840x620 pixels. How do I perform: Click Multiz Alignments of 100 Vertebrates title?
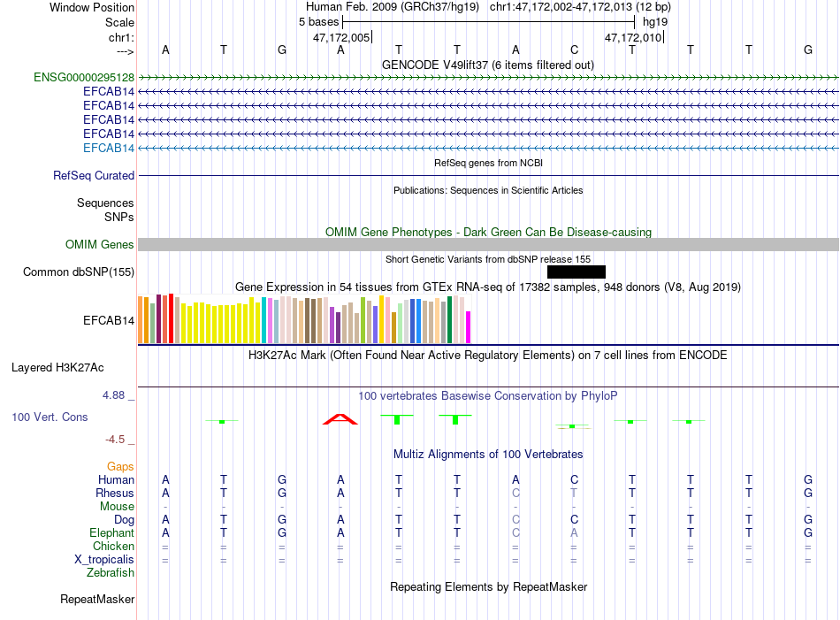click(x=488, y=455)
